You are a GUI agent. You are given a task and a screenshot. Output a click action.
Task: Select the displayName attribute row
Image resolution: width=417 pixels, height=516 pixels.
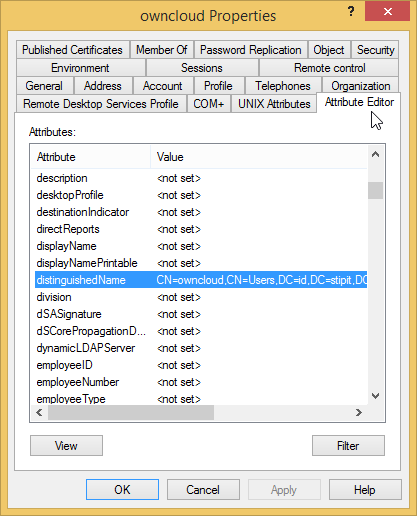point(201,246)
